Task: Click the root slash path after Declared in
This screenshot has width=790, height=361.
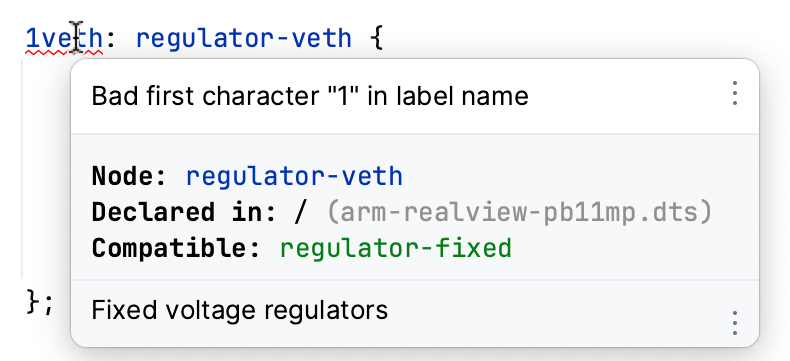Action: coord(300,212)
